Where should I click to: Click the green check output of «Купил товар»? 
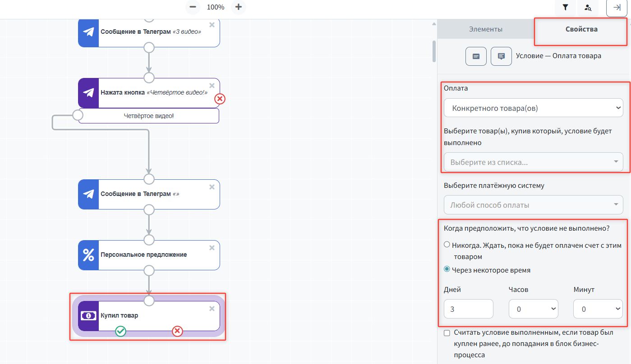[x=120, y=332]
